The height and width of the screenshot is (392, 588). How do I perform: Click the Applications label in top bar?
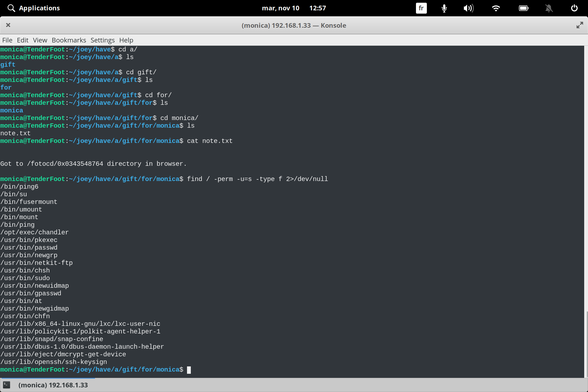(39, 8)
